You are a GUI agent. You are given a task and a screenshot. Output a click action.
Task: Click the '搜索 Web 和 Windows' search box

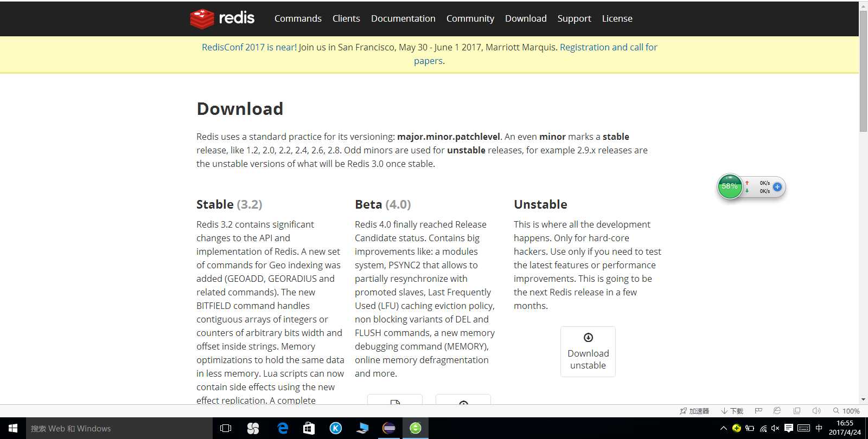119,428
